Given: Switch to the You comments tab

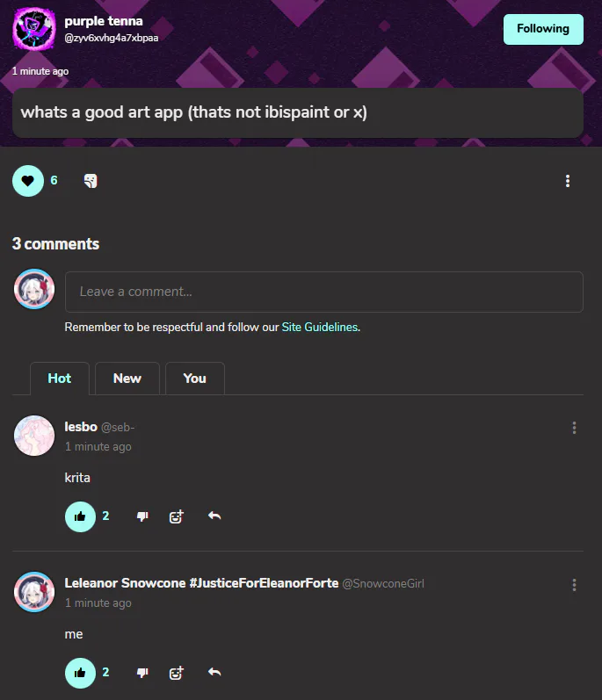Looking at the screenshot, I should (195, 379).
